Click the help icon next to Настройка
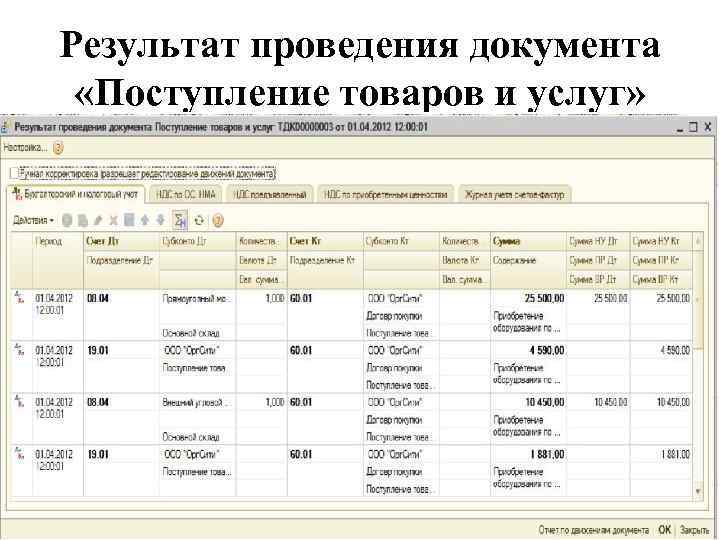 click(x=58, y=148)
